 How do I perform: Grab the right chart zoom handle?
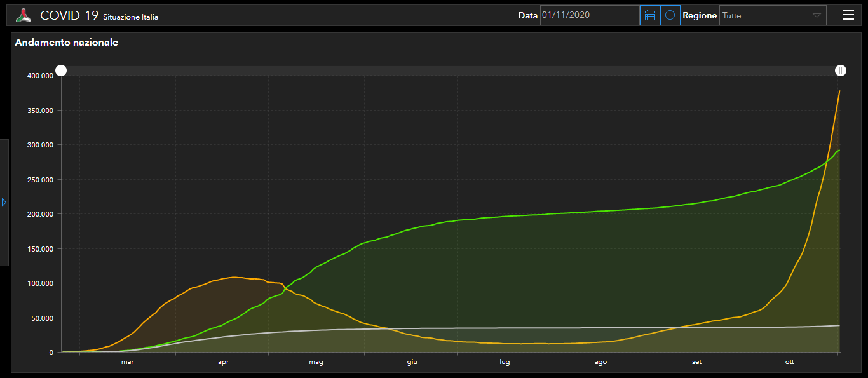(x=841, y=71)
